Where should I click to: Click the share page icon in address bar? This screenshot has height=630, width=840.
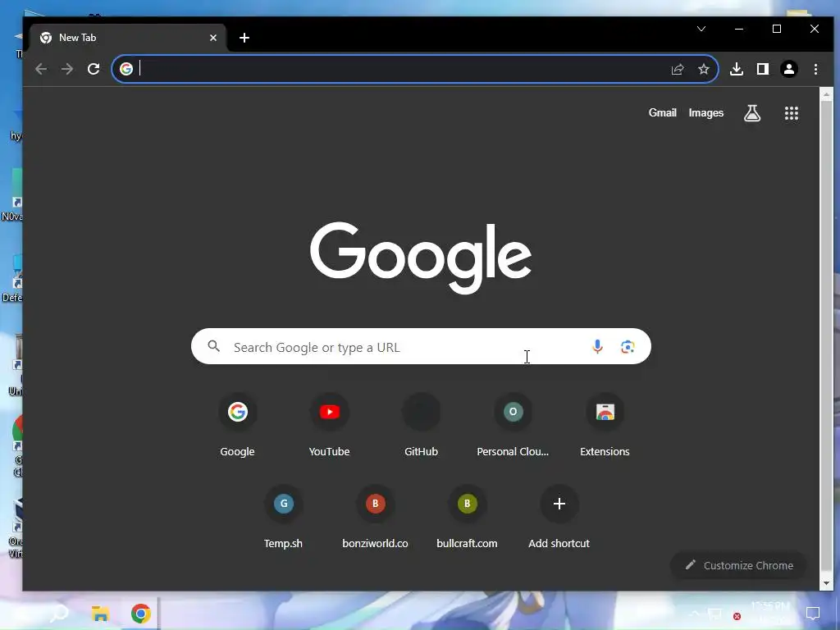click(678, 69)
